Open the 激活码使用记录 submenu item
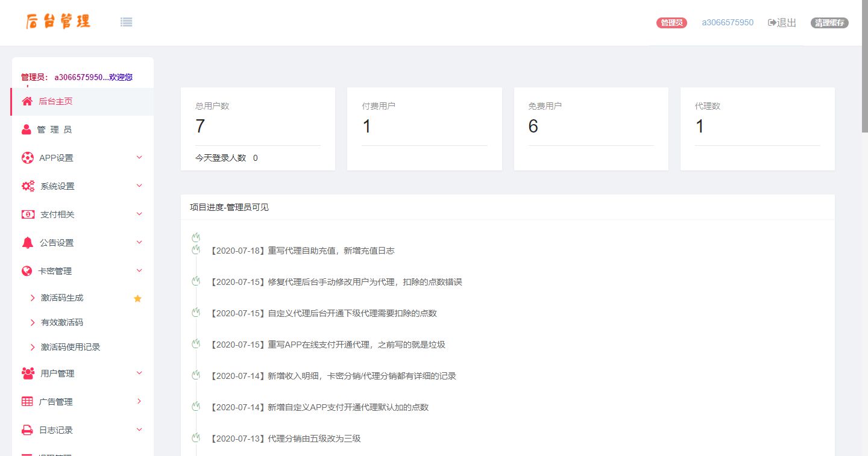868x456 pixels. tap(69, 347)
